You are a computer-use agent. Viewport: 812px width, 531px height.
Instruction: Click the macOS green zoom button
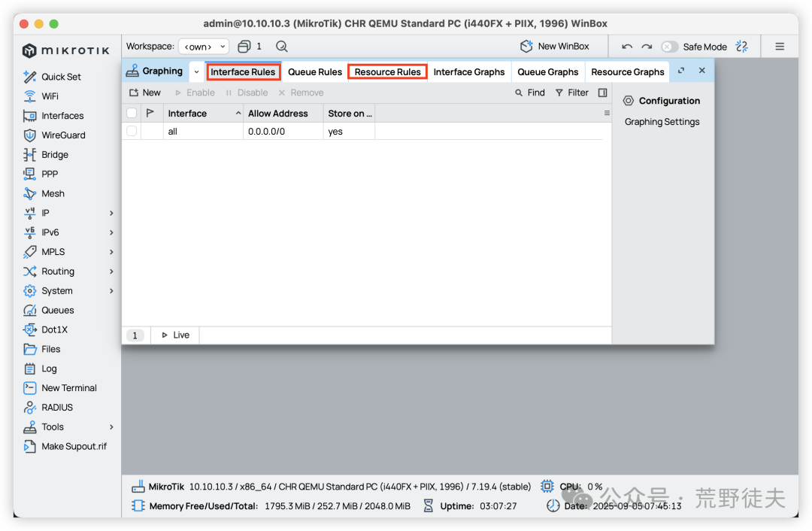click(x=54, y=24)
